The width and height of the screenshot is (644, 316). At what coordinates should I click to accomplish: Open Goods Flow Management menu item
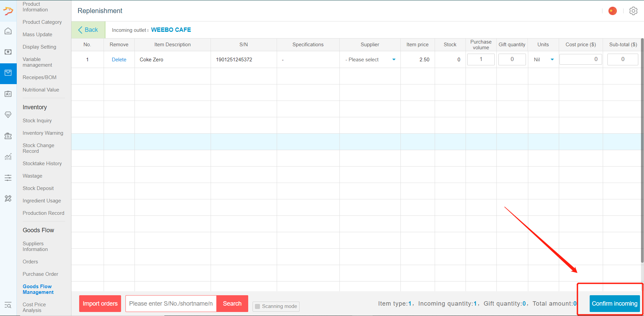pos(38,289)
